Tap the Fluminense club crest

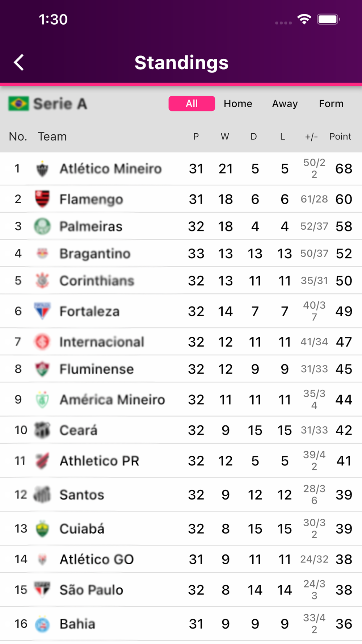tap(42, 369)
